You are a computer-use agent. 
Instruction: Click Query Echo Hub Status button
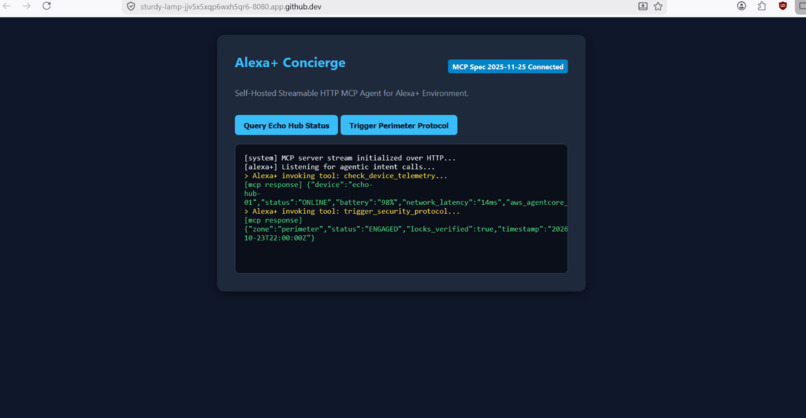(286, 125)
